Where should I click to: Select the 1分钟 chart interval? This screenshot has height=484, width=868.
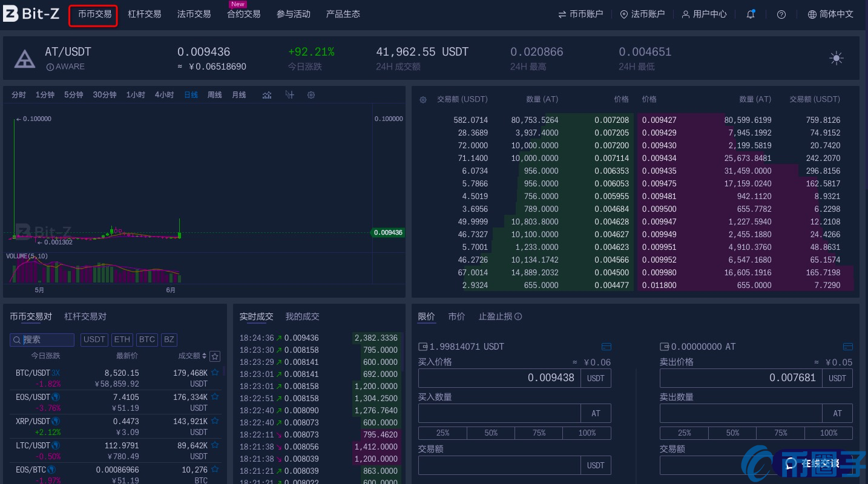point(45,95)
